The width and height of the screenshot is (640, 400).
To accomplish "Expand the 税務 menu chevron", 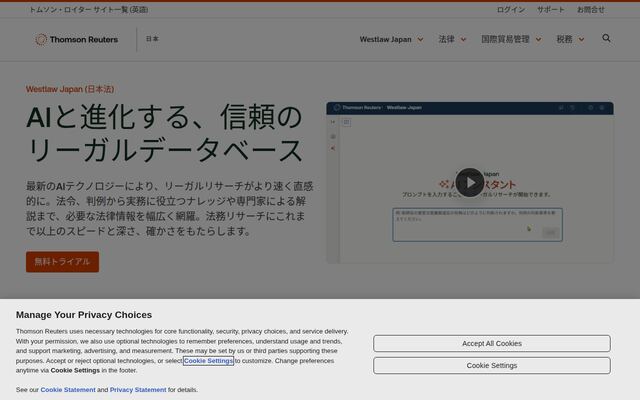I will coord(581,40).
